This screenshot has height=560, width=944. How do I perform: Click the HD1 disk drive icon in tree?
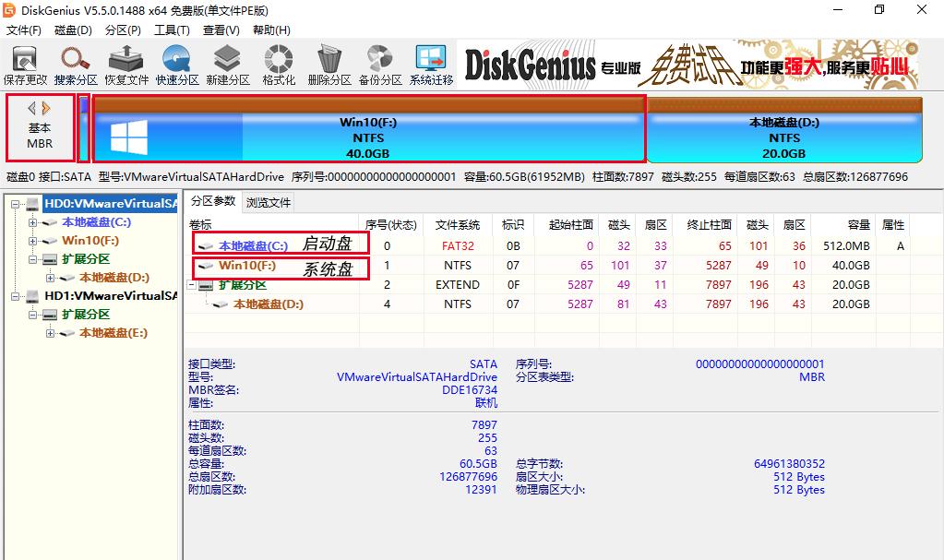click(x=32, y=296)
